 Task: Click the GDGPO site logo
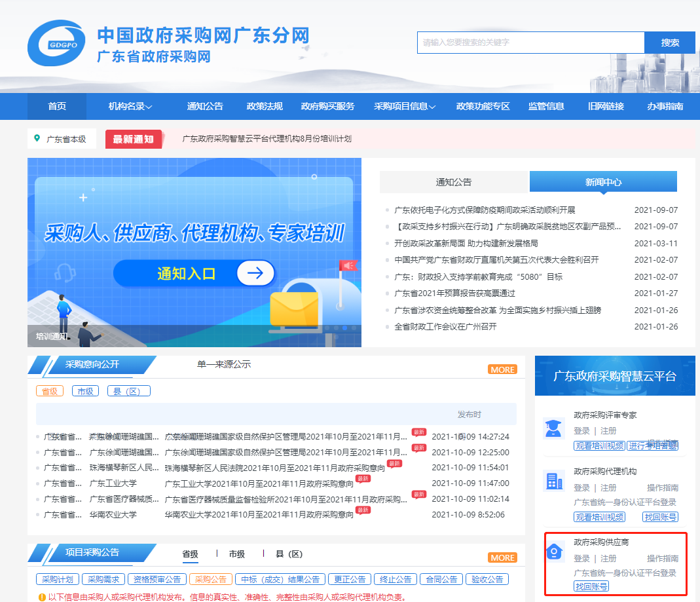coord(56,43)
